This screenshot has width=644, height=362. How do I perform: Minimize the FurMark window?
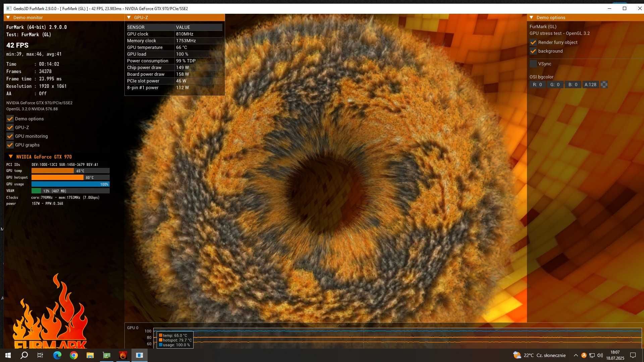click(x=609, y=8)
